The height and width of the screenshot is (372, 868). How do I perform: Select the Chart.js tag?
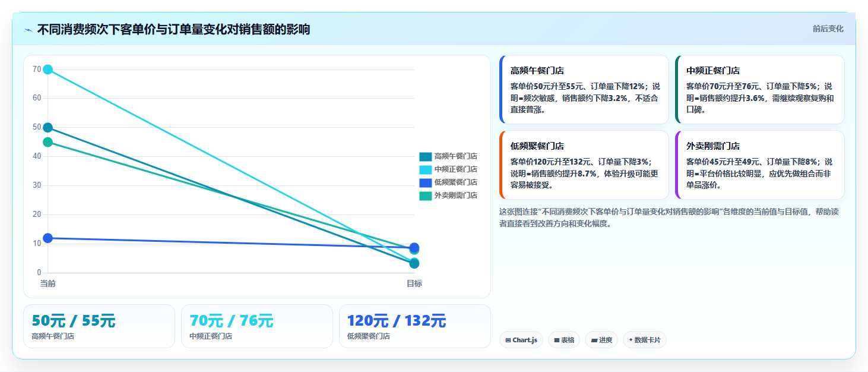[521, 340]
